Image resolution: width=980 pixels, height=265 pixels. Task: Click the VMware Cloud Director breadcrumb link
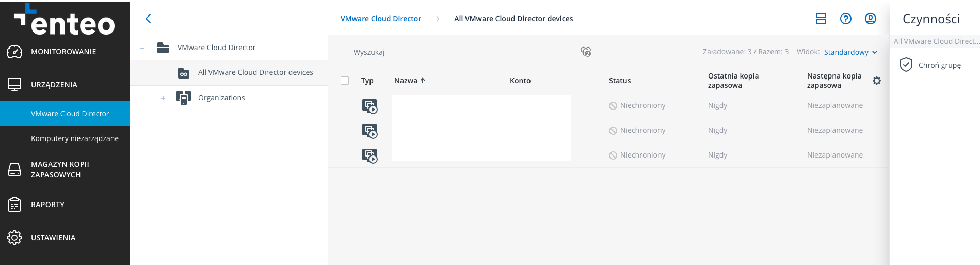point(381,19)
